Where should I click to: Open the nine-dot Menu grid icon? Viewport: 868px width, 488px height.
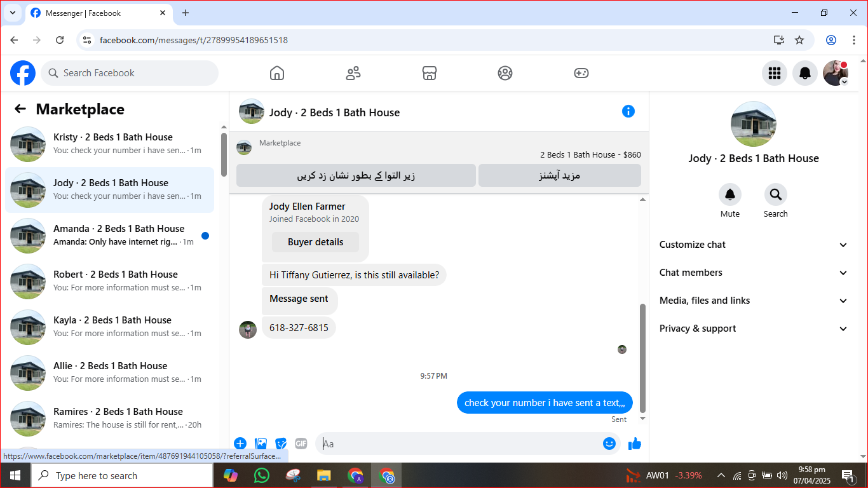[775, 73]
